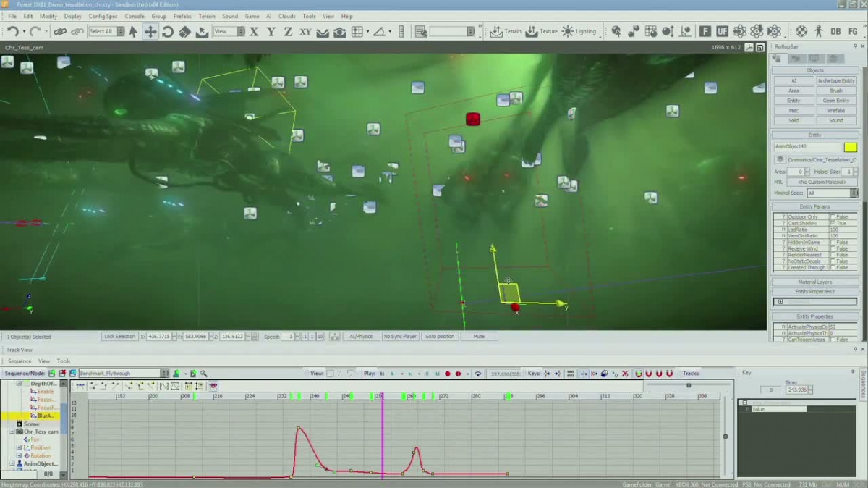Click the XY axis constraint icon
The image size is (868, 488).
pyautogui.click(x=305, y=31)
